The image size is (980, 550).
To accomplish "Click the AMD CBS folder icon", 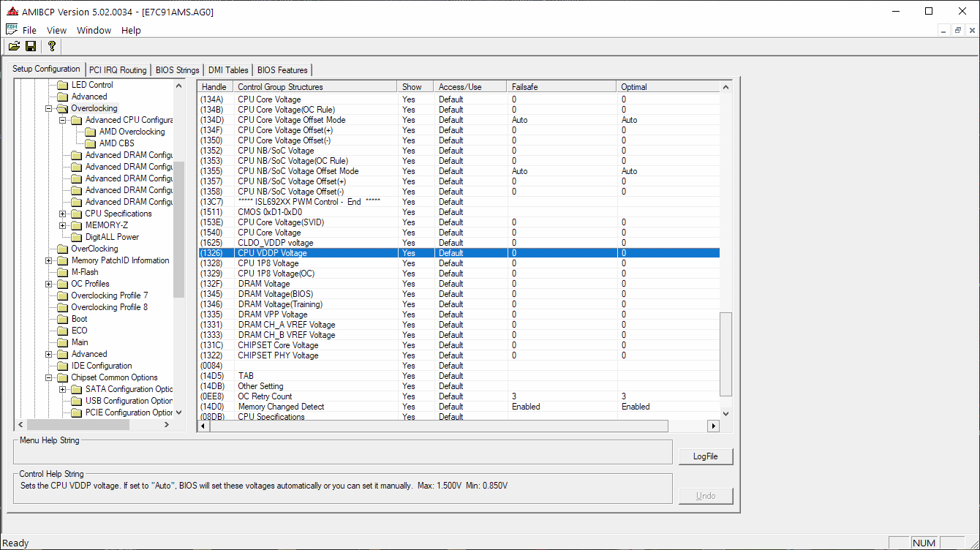I will (x=91, y=143).
